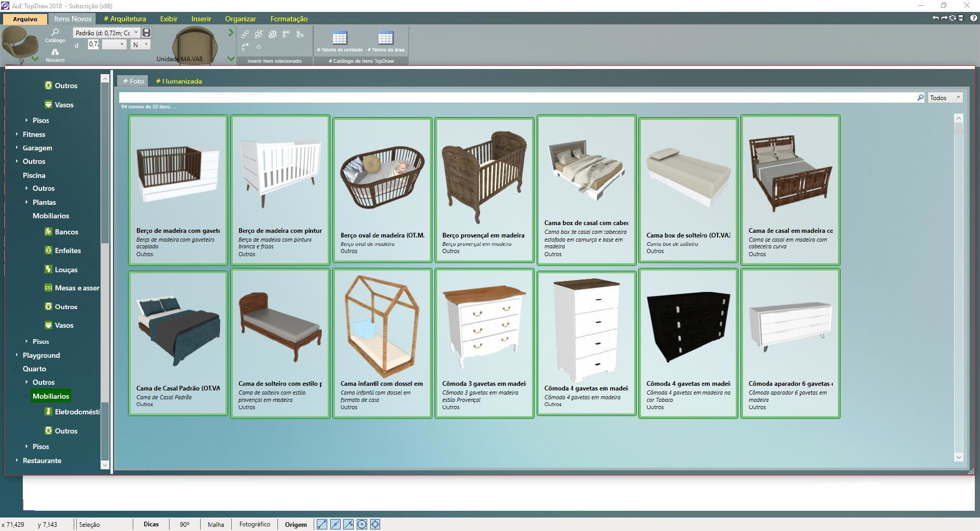
Task: Open the Arquitetura ribbon tab
Action: point(125,19)
